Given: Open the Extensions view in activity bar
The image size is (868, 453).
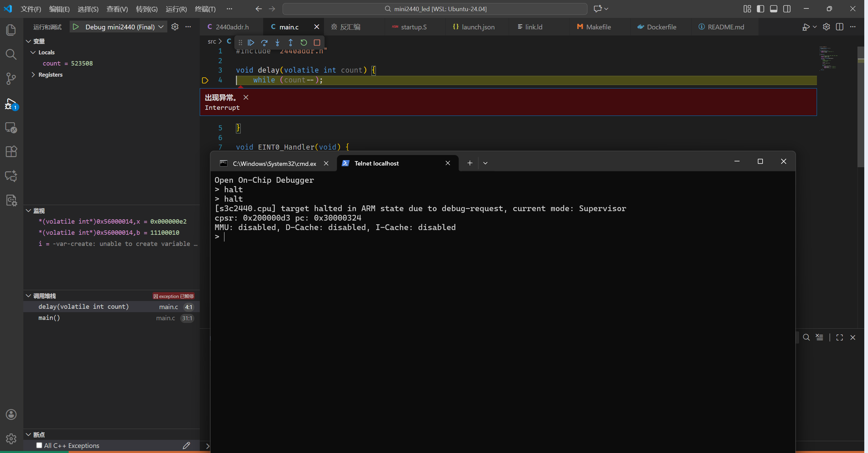Looking at the screenshot, I should click(x=11, y=152).
